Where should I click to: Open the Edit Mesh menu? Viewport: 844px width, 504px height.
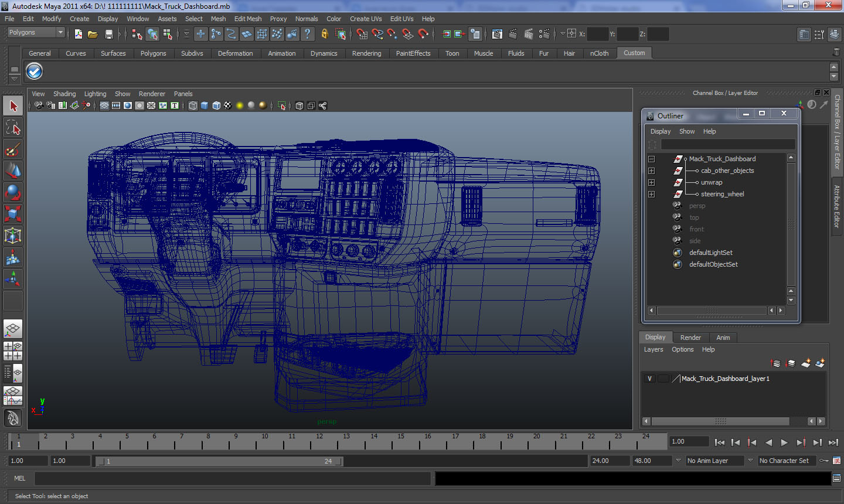248,19
